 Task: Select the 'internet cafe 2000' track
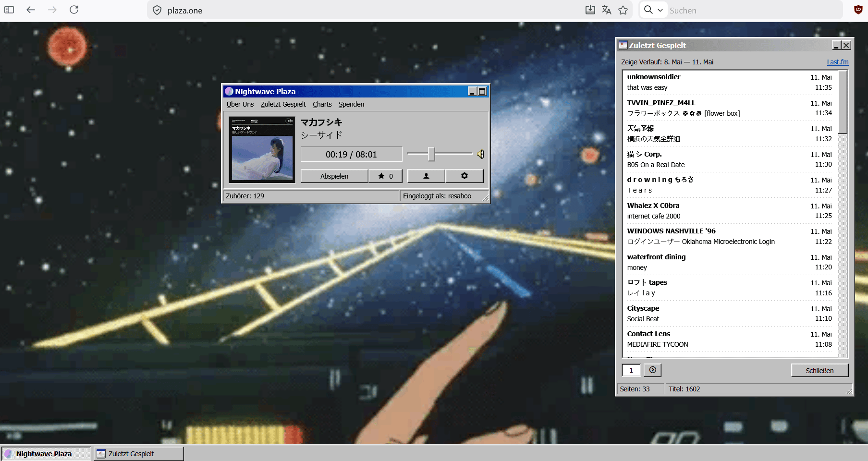[730, 211]
